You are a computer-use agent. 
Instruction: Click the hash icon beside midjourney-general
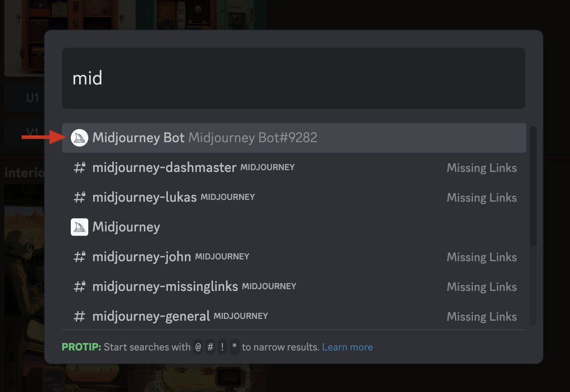pos(79,316)
